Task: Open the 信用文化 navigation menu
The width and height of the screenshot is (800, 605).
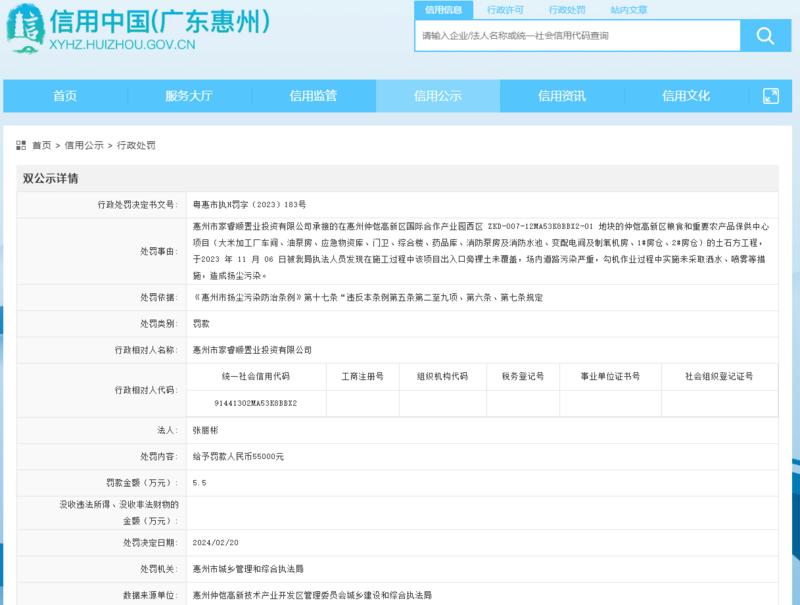Action: tap(686, 96)
